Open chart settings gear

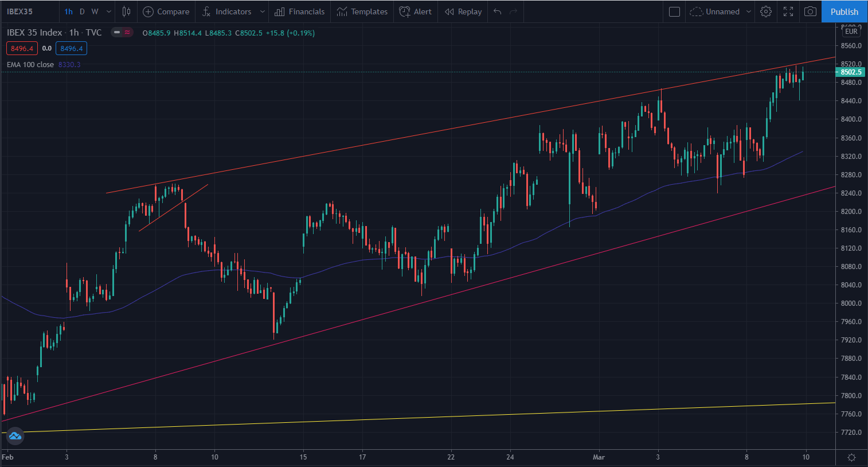[765, 11]
